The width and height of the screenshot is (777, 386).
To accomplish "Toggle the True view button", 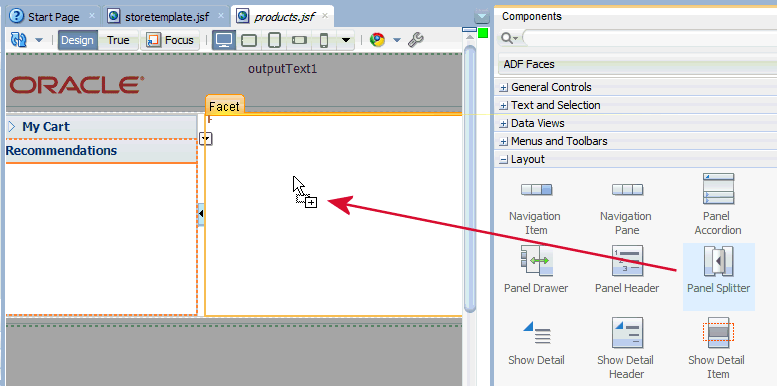I will tap(118, 40).
